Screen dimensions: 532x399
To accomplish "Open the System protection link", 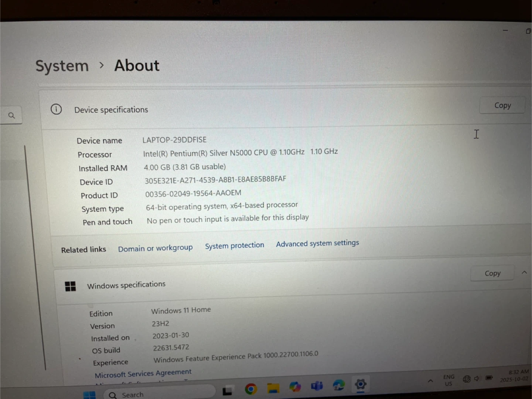I will coord(235,246).
